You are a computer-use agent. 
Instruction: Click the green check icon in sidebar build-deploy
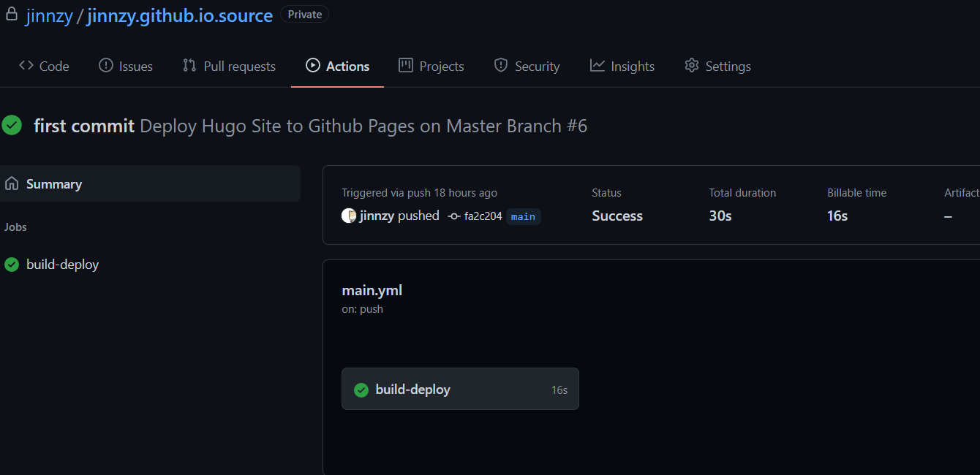coord(12,265)
